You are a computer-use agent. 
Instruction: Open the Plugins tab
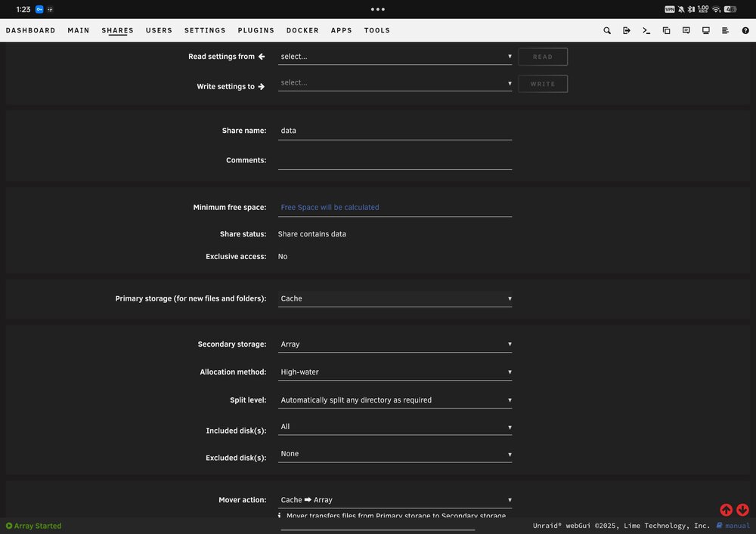coord(256,30)
